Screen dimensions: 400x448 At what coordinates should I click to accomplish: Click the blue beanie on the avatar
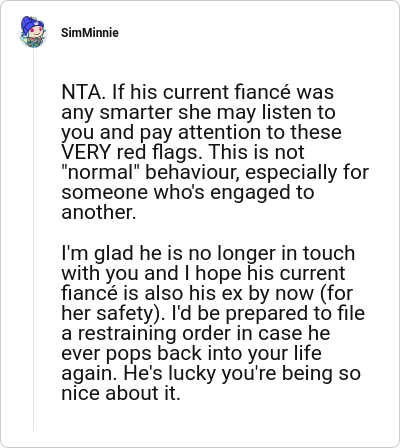coord(30,23)
